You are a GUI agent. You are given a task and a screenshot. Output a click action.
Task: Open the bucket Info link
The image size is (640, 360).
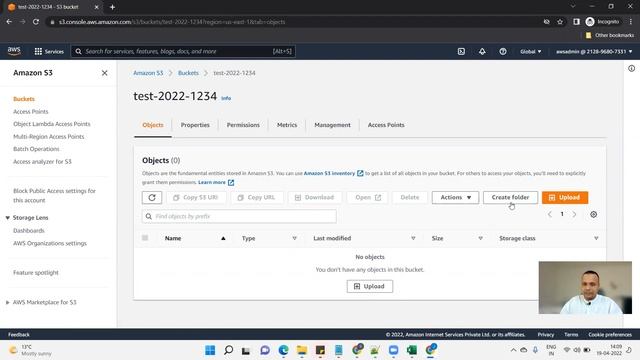(x=226, y=98)
